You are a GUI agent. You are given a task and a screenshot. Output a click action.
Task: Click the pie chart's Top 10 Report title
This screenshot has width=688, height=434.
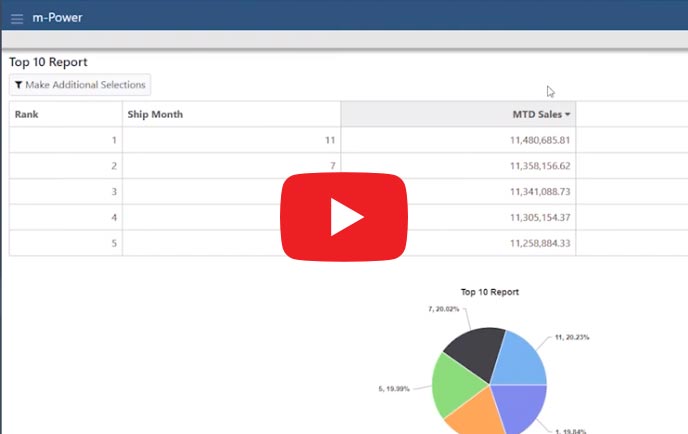pyautogui.click(x=489, y=292)
